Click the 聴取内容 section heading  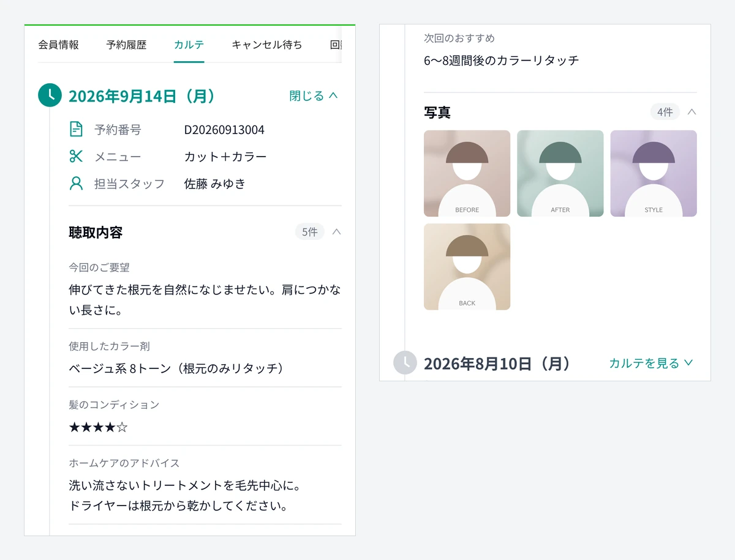[x=96, y=233]
